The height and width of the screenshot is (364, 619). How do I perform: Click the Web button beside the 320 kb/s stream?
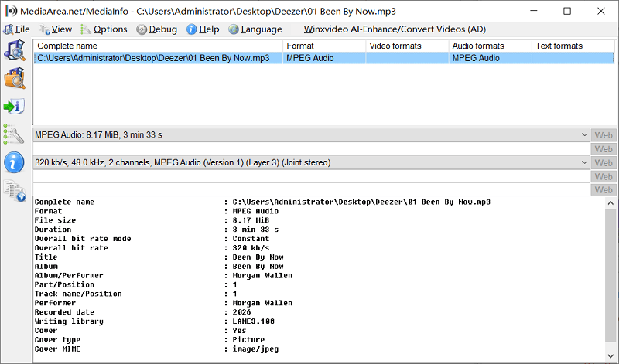[x=604, y=163]
